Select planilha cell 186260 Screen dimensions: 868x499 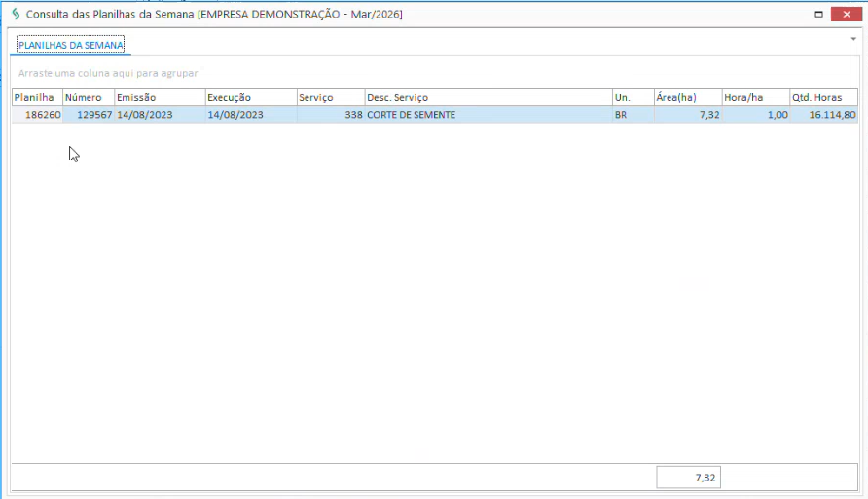pyautogui.click(x=37, y=115)
